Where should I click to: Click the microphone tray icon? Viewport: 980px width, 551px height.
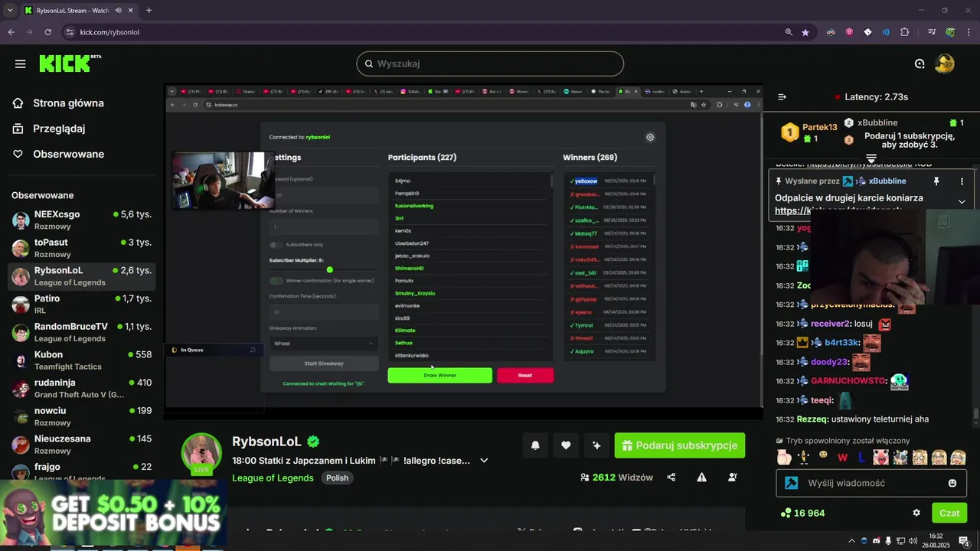(x=888, y=541)
